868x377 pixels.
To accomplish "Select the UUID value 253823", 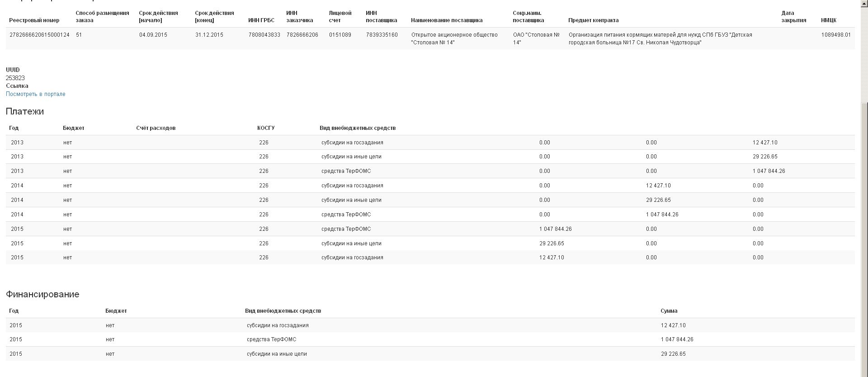I will click(15, 78).
